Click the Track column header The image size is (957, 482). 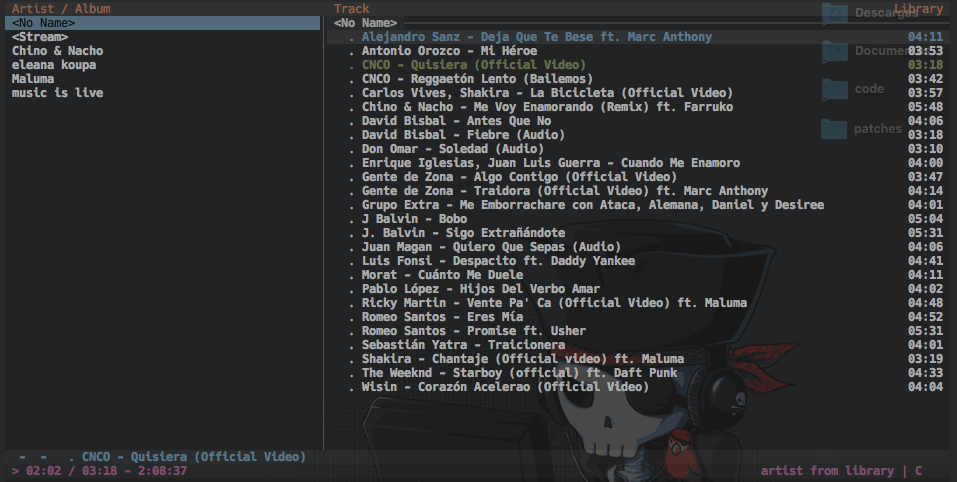click(x=352, y=9)
